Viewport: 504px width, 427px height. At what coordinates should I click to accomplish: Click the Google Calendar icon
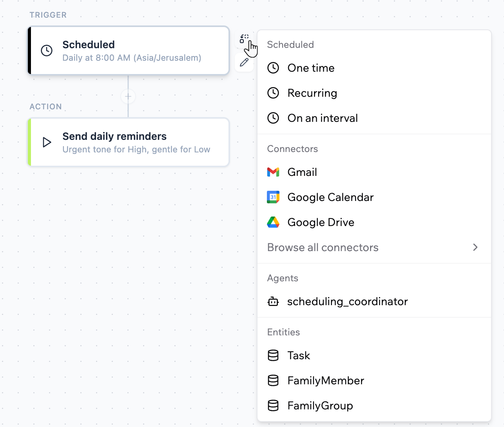pos(273,197)
